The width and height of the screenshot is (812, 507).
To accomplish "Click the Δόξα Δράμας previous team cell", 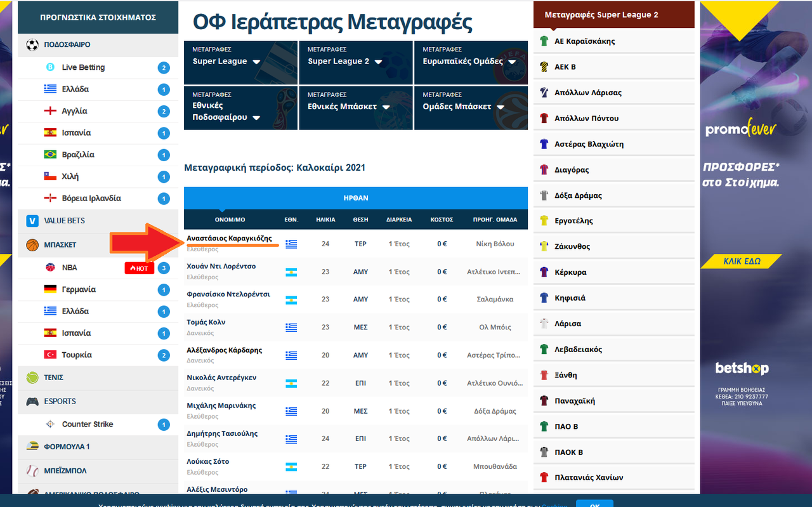I will (x=495, y=411).
